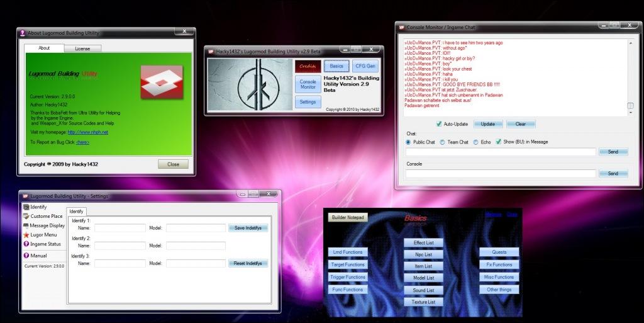Click the Identify 1 Name field
This screenshot has width=644, height=323.
119,228
